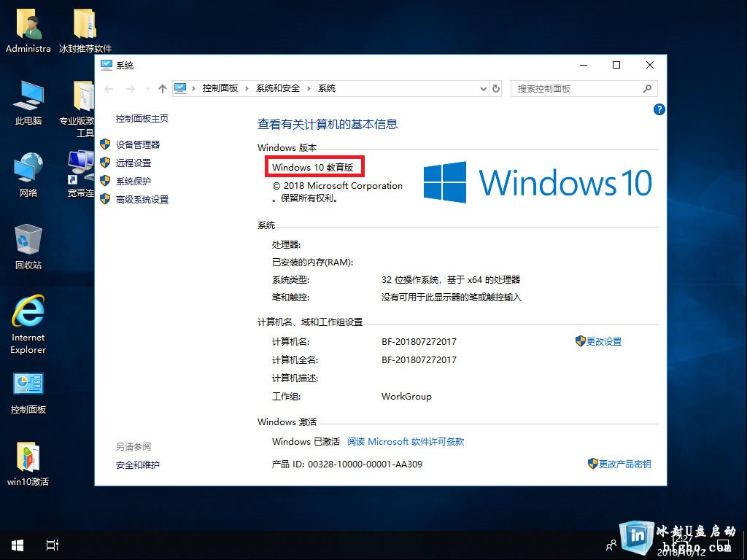Viewport: 747px width, 560px height.
Task: Select the 网络 desktop icon
Action: point(28,175)
